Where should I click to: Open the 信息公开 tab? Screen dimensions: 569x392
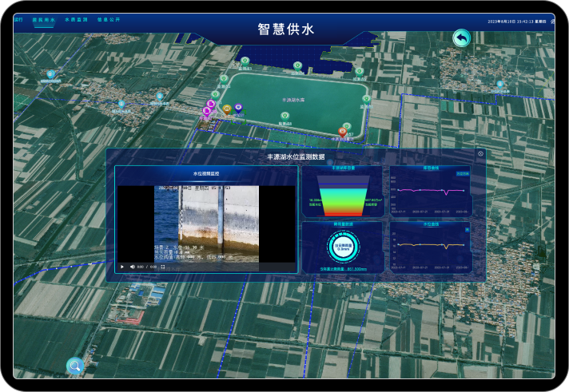tap(108, 18)
